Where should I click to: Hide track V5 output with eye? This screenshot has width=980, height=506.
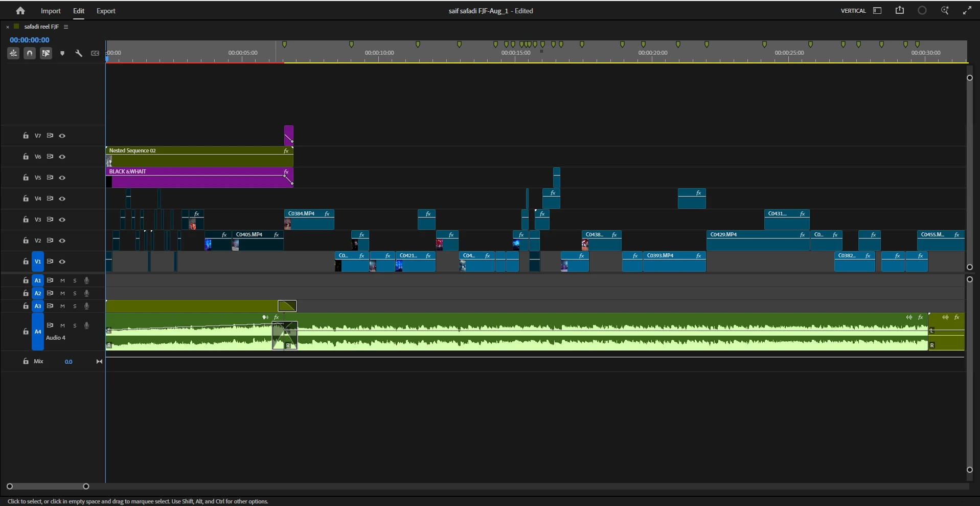[62, 178]
